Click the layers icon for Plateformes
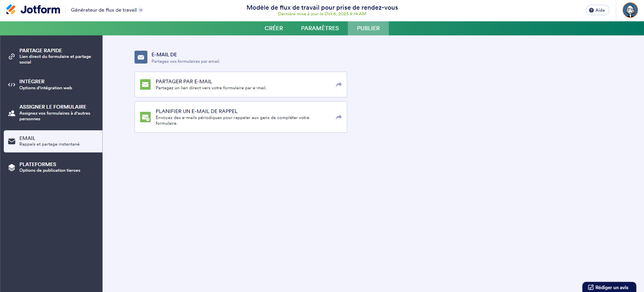The image size is (644, 292). click(x=12, y=167)
